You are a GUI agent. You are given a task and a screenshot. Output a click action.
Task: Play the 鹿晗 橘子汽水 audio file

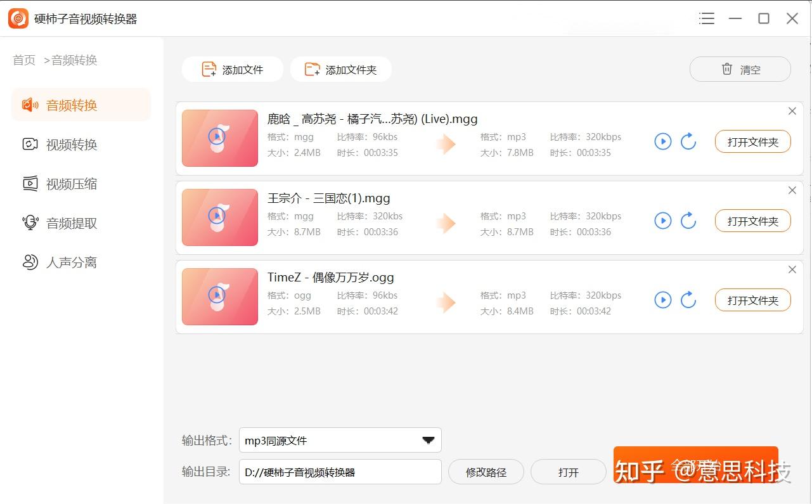[662, 141]
